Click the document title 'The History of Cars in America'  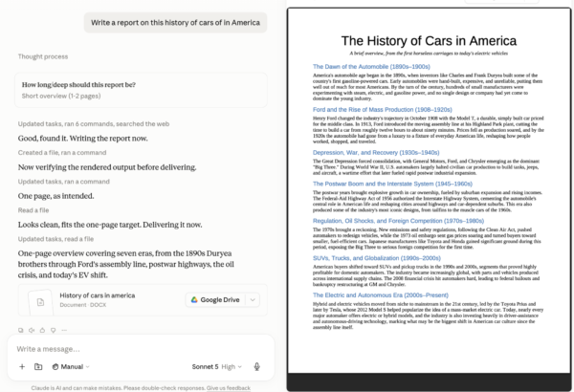[429, 40]
